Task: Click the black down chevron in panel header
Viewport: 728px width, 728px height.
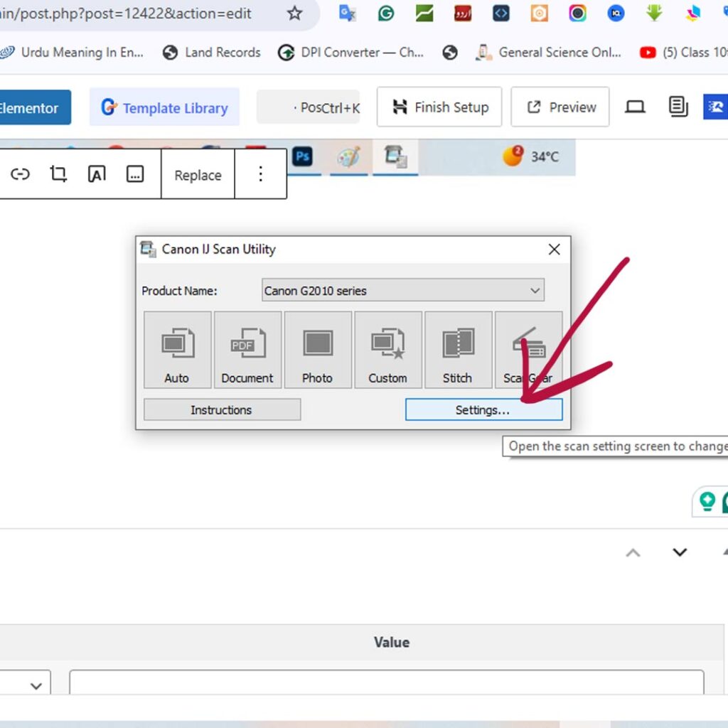Action: [680, 552]
